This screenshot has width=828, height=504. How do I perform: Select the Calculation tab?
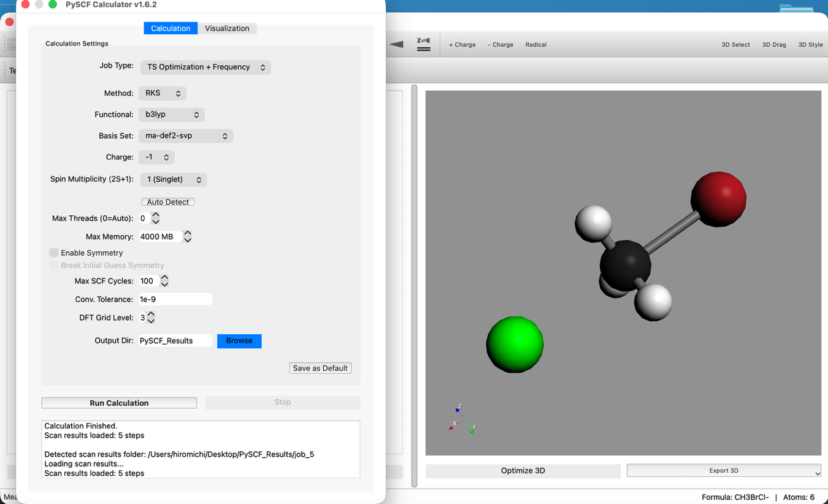coord(170,28)
